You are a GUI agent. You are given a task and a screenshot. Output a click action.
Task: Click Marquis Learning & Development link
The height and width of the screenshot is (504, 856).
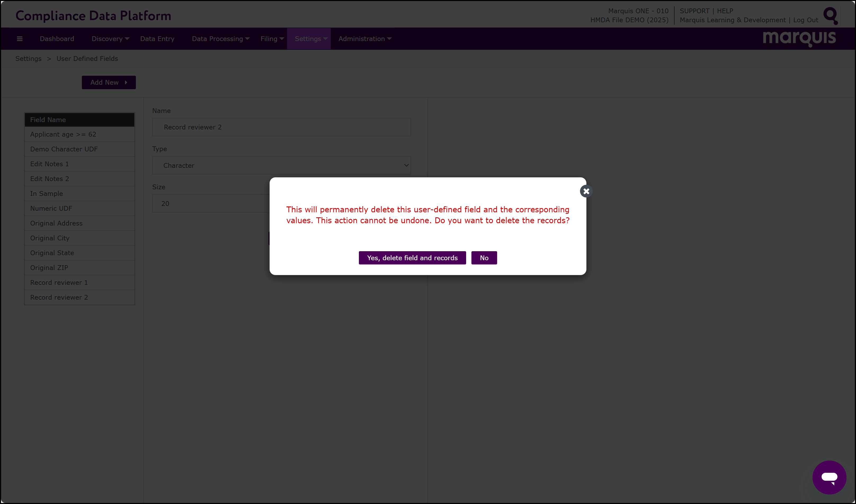tap(733, 20)
